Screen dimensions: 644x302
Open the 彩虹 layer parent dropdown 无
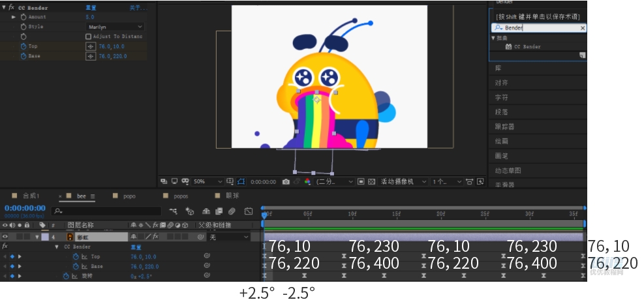pos(230,237)
